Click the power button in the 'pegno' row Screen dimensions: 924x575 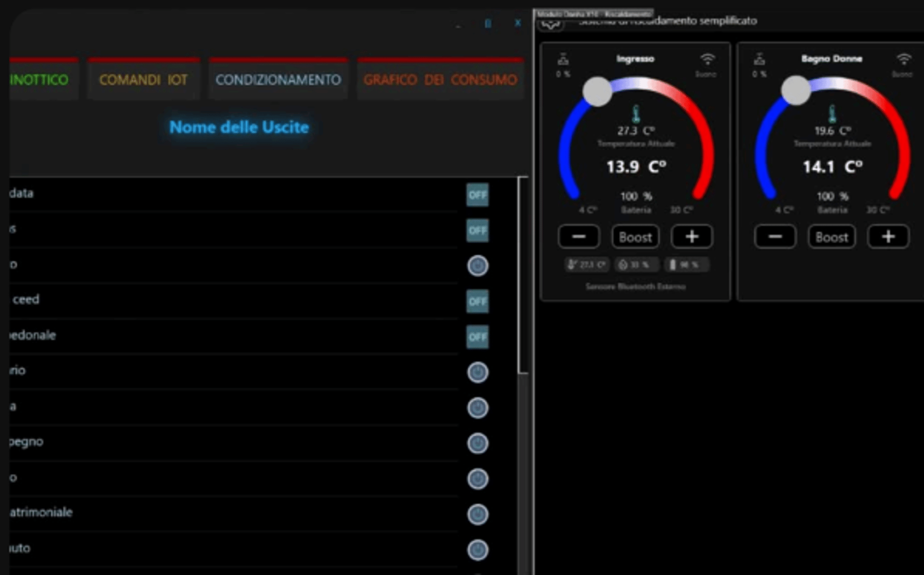[x=478, y=444]
